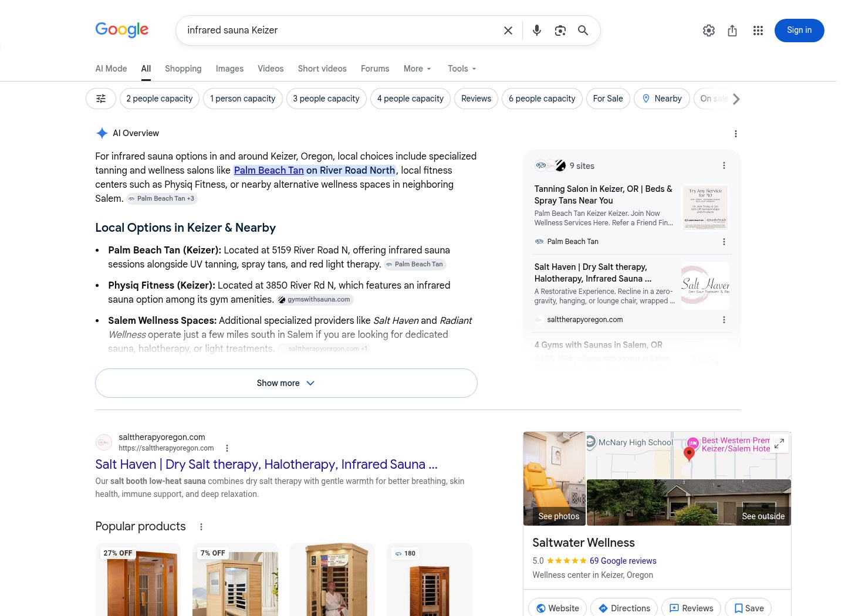
Task: Open Salt Haven Dry Salt therapy result title
Action: pyautogui.click(x=266, y=465)
